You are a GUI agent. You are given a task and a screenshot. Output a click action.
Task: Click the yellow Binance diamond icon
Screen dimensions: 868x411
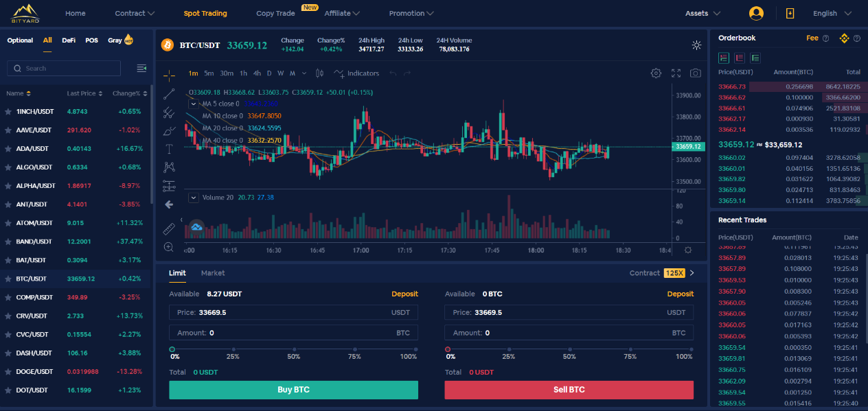(845, 38)
